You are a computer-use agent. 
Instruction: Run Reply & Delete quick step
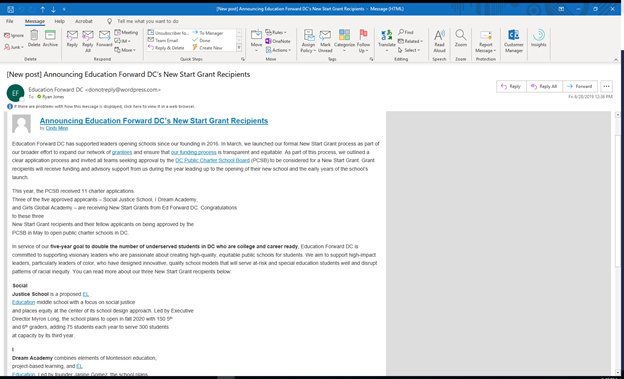click(166, 48)
